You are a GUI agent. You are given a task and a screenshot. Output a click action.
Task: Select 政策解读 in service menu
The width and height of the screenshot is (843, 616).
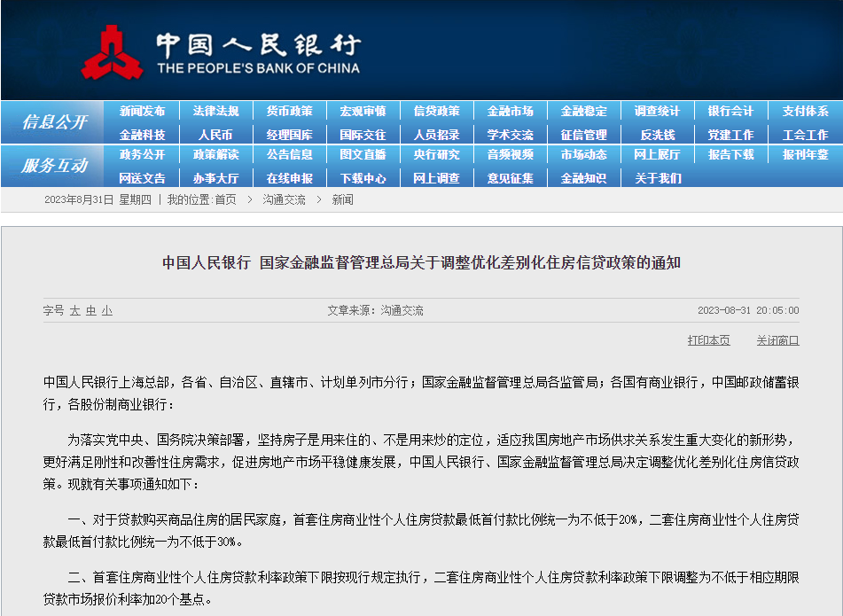coord(215,155)
